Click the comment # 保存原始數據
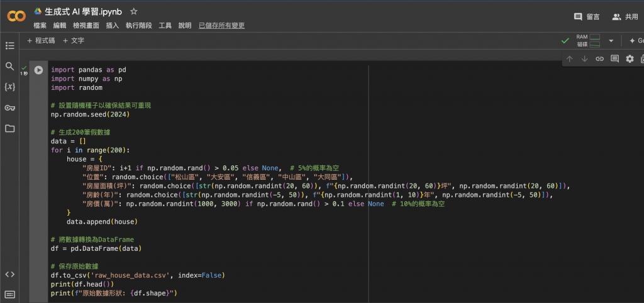The image size is (644, 303). pos(75,266)
